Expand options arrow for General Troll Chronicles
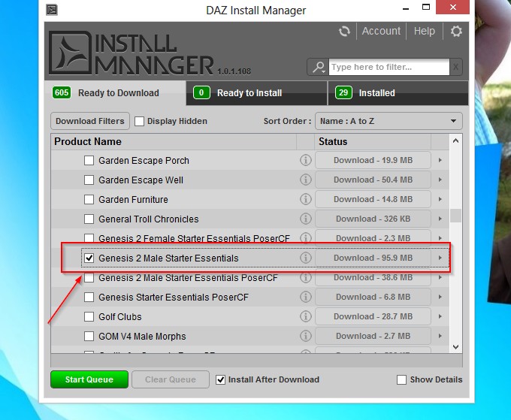This screenshot has width=511, height=420. click(x=440, y=219)
